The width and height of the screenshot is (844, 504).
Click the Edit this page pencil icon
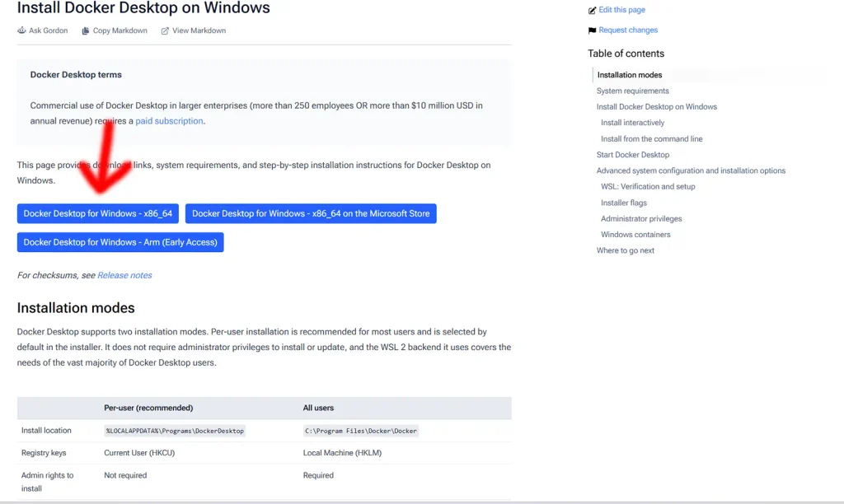pos(592,10)
